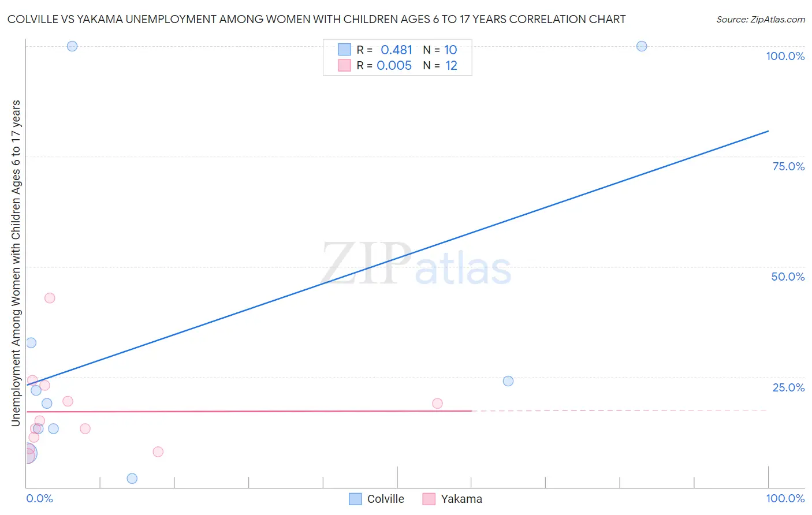
Task: Select the blue point near 25% on right side
Action: 508,381
